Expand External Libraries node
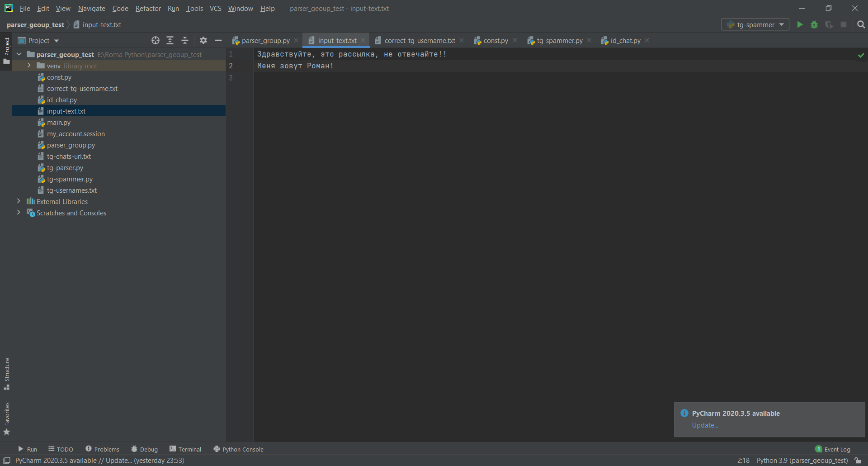This screenshot has height=466, width=868. coord(19,201)
